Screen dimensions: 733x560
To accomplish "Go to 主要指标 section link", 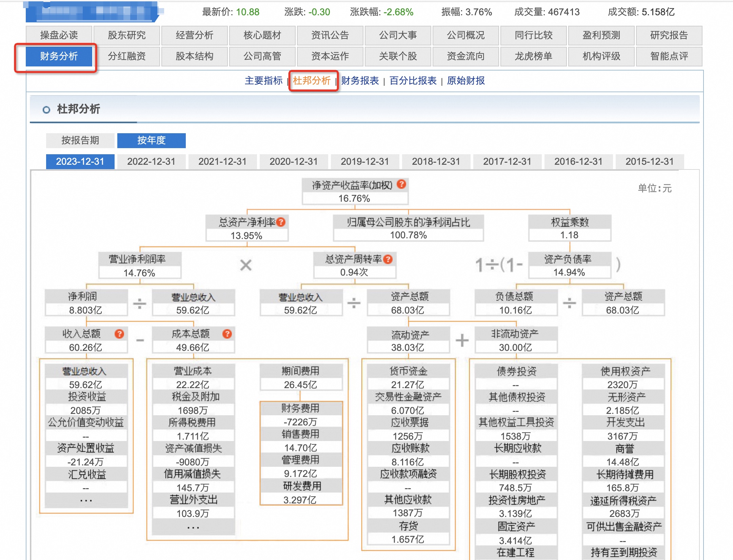I will [264, 81].
